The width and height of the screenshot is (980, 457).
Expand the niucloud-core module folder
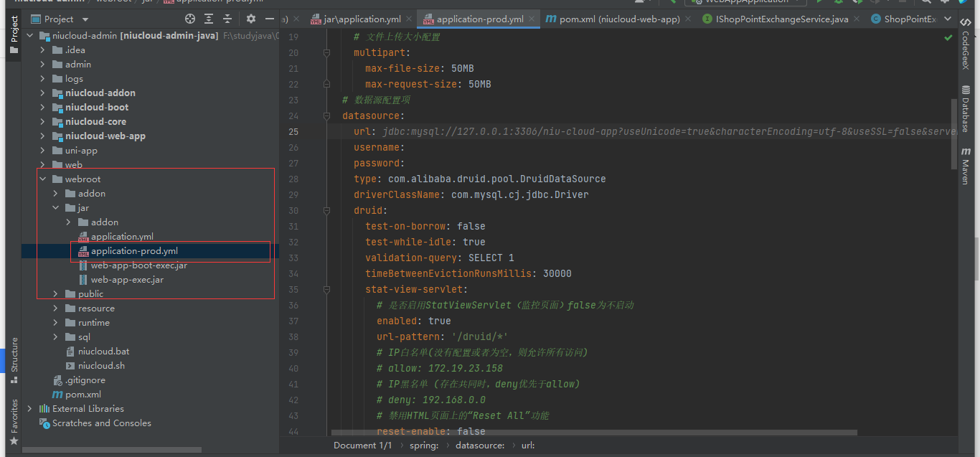pyautogui.click(x=42, y=122)
